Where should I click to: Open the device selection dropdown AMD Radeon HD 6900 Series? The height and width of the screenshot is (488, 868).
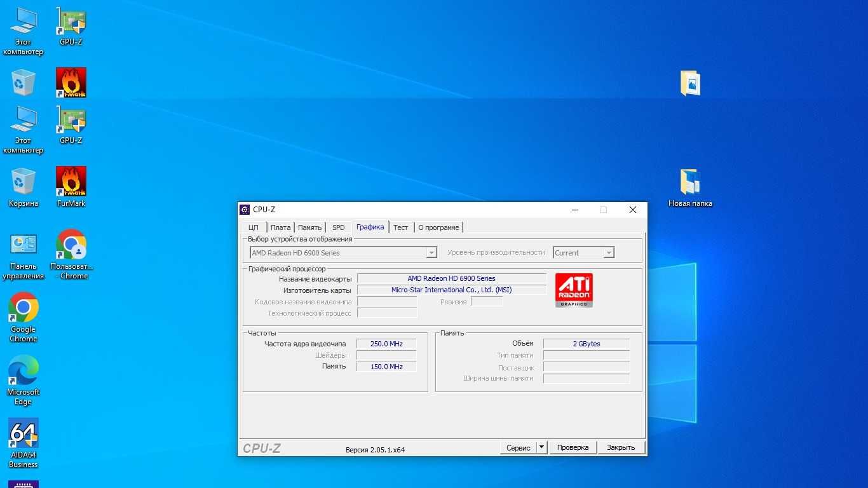coord(343,253)
